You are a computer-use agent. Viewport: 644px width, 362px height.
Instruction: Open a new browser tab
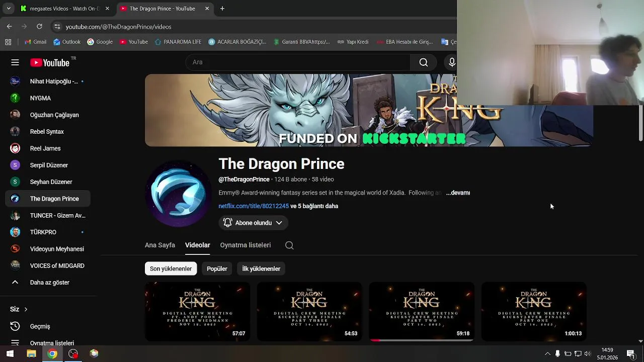point(222,9)
